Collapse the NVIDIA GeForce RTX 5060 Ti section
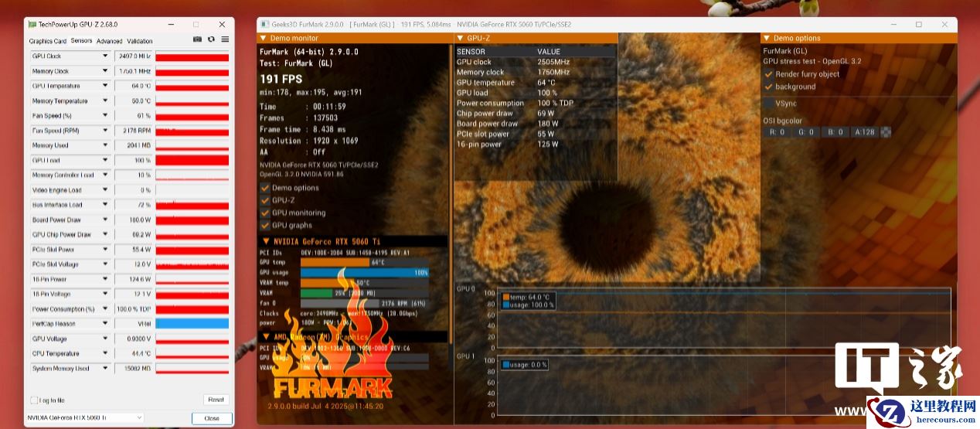 [266, 241]
